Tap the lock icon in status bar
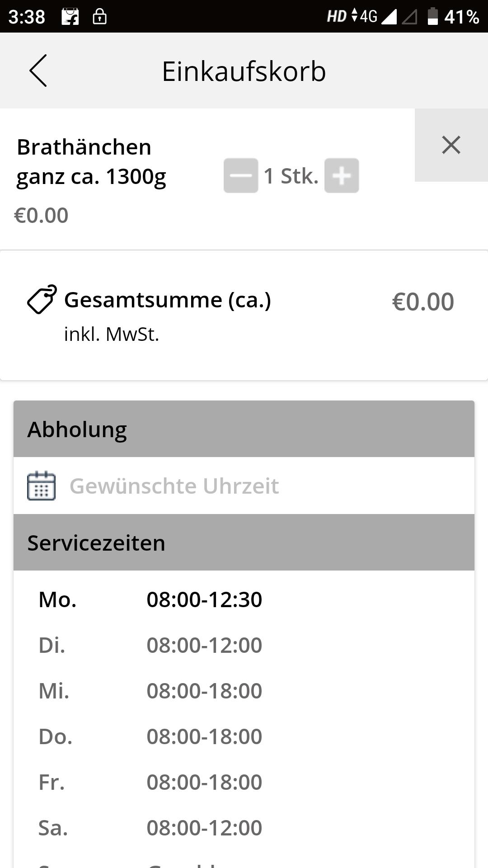488x868 pixels. pos(99,17)
